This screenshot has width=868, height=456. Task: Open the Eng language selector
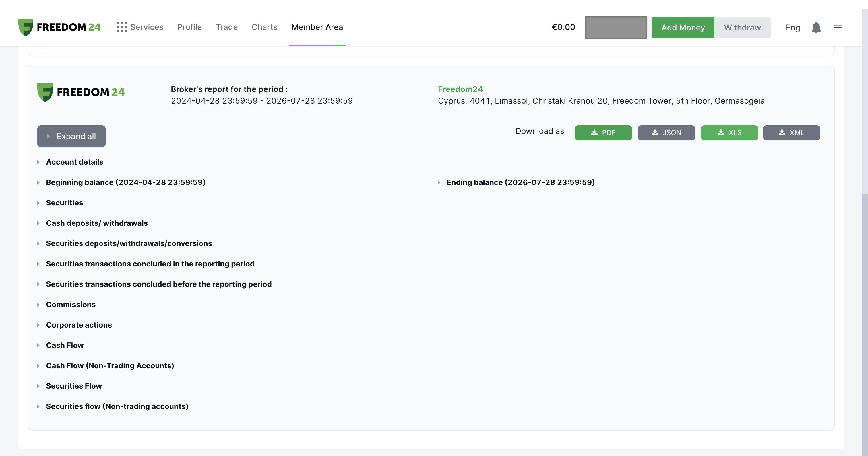tap(793, 28)
